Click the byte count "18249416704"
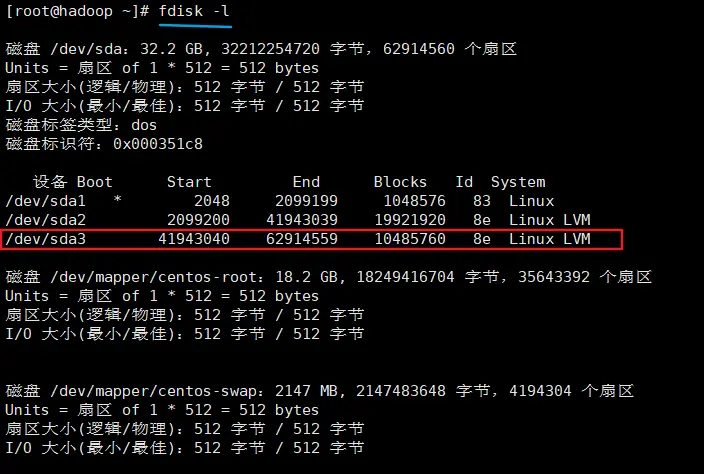704x474 pixels. click(405, 277)
